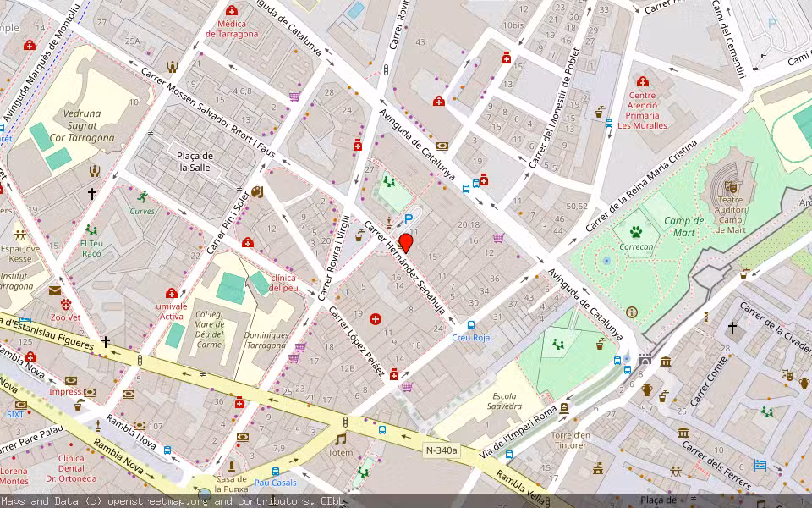Viewport: 812px width, 508px height.
Task: Click the Correcan dog park paw icon
Action: 636,232
